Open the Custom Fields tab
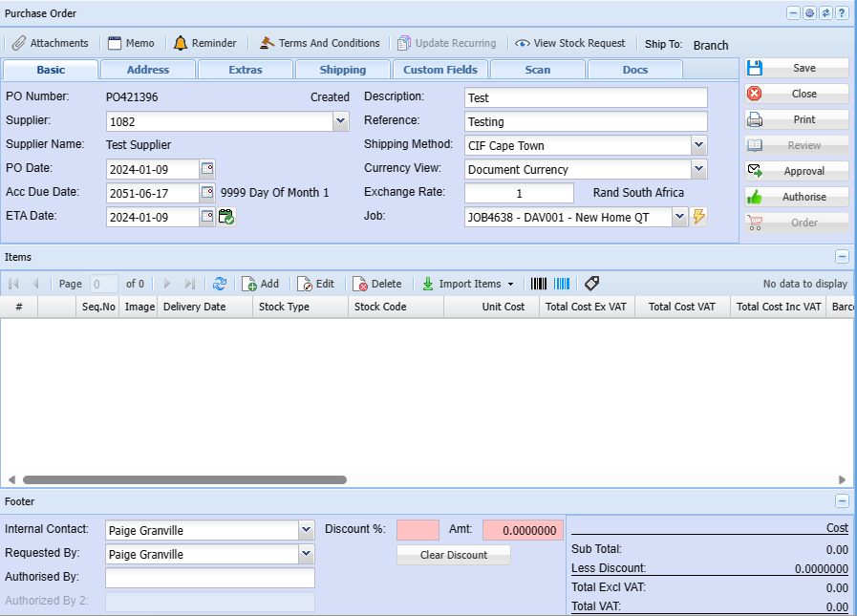857x616 pixels. click(440, 70)
